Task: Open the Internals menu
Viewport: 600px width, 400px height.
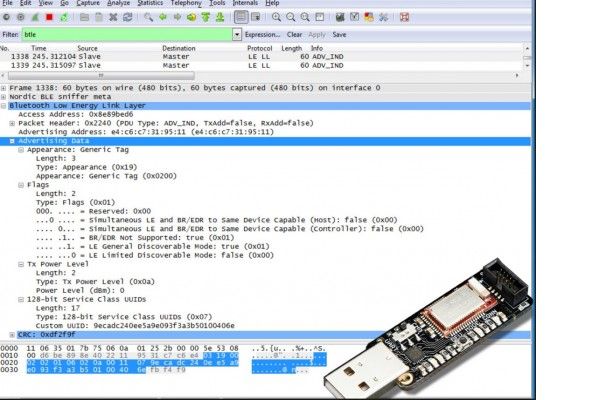Action: (x=245, y=3)
